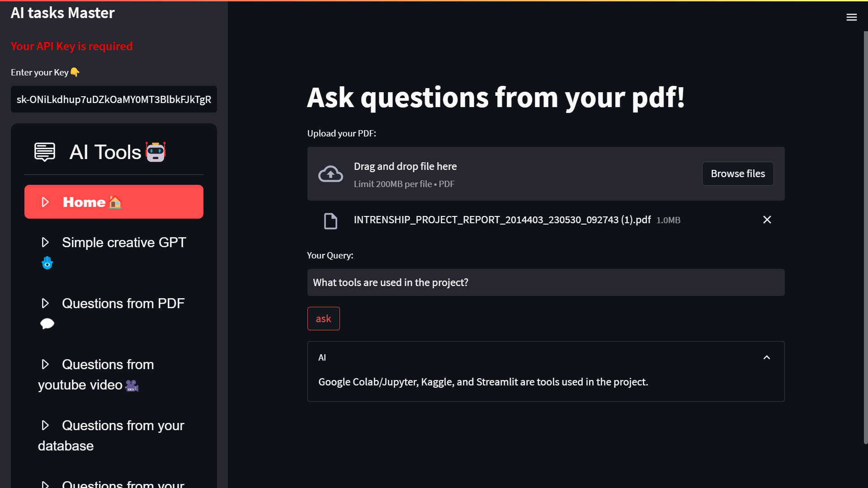Click the speech bubble icon under Questions from PDF
The width and height of the screenshot is (868, 488).
(x=47, y=324)
